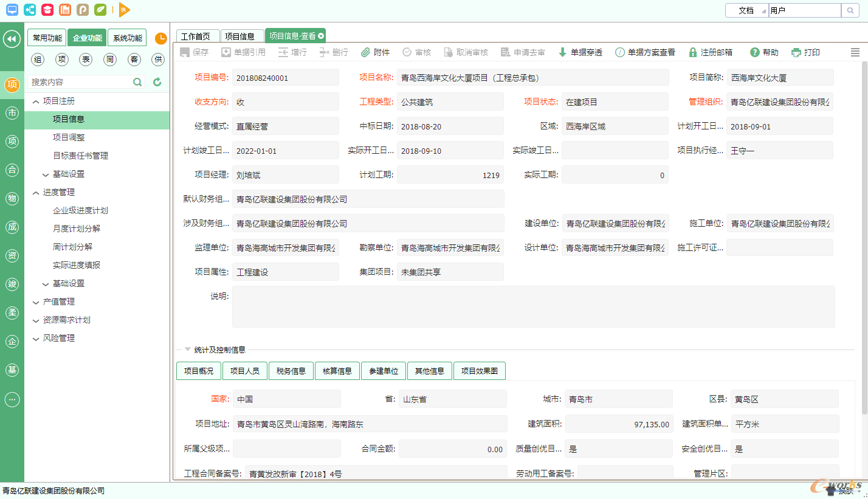Collapse the 项目注册 tree node
The width and height of the screenshot is (868, 499).
(x=35, y=102)
